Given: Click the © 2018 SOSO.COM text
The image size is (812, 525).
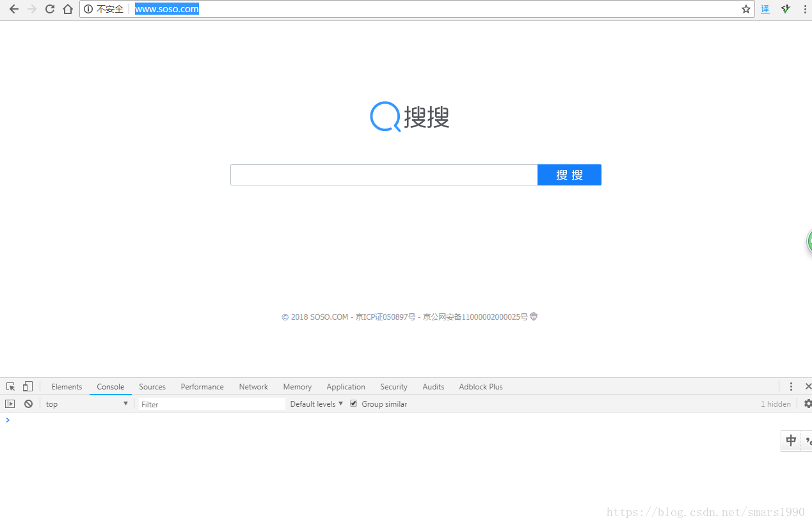Looking at the screenshot, I should pyautogui.click(x=315, y=317).
